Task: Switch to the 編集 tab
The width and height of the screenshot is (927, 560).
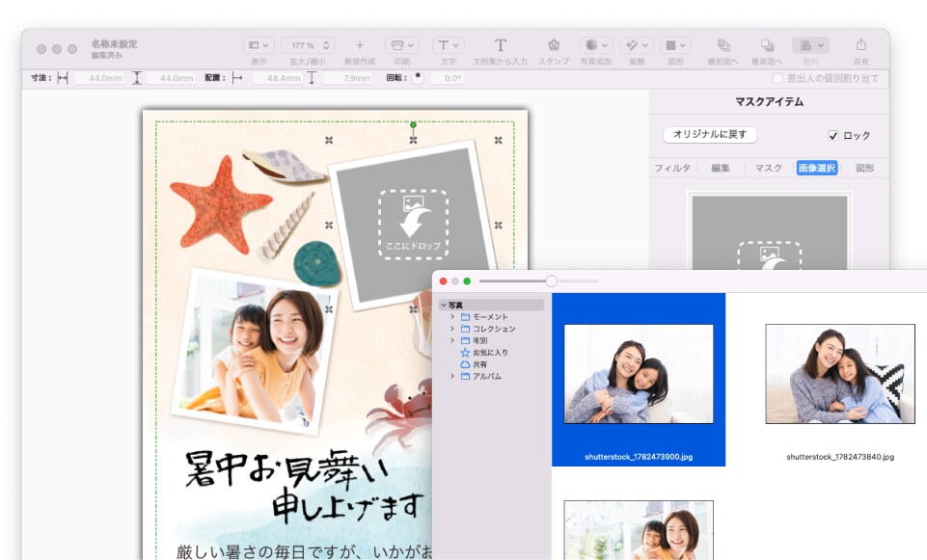Action: click(720, 168)
